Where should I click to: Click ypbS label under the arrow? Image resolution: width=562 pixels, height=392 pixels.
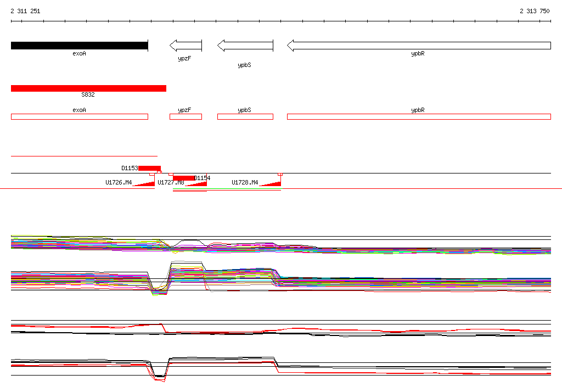(x=244, y=65)
